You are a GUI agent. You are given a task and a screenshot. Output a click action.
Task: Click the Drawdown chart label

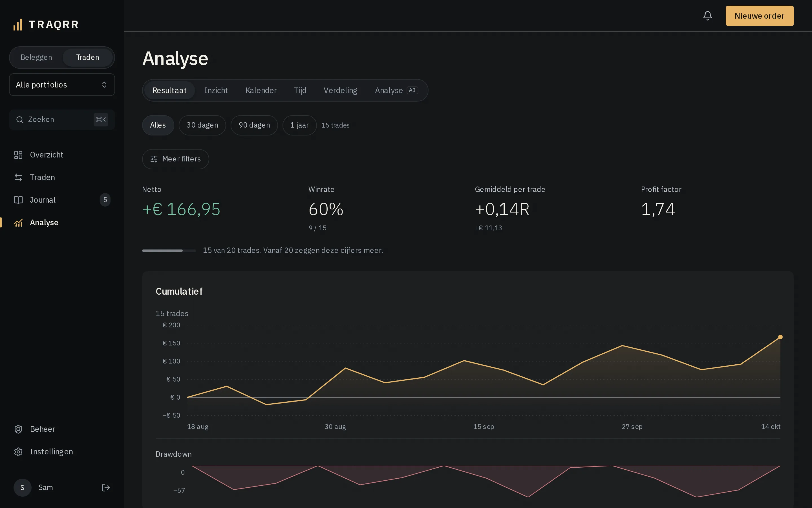(x=173, y=454)
